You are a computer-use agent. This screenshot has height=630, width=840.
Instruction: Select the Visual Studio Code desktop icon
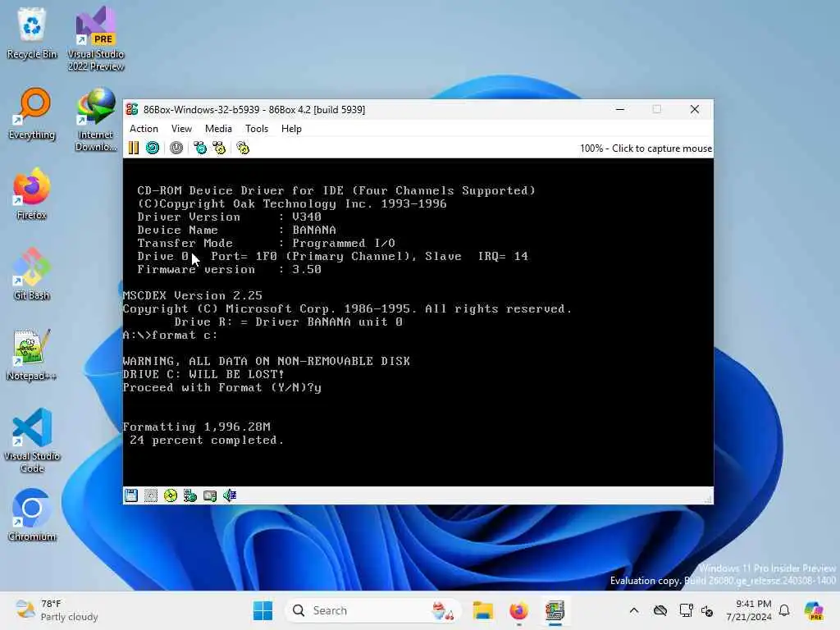tap(32, 441)
